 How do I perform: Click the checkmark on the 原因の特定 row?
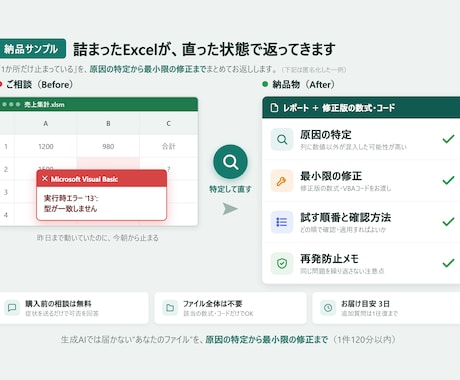coord(448,139)
